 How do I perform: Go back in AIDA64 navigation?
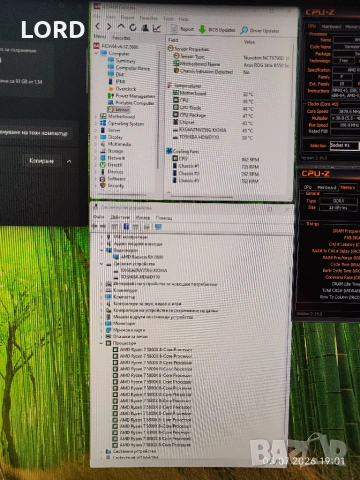point(97,26)
